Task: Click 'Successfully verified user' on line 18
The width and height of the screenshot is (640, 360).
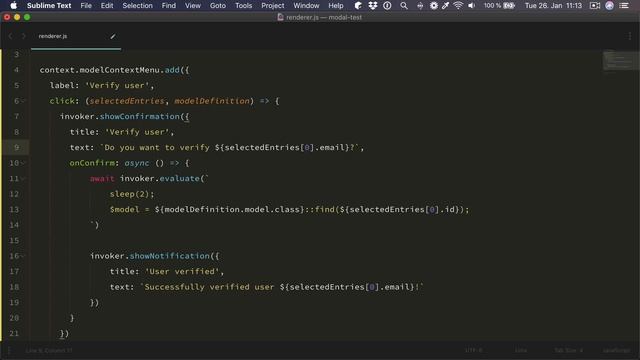Action: [209, 287]
